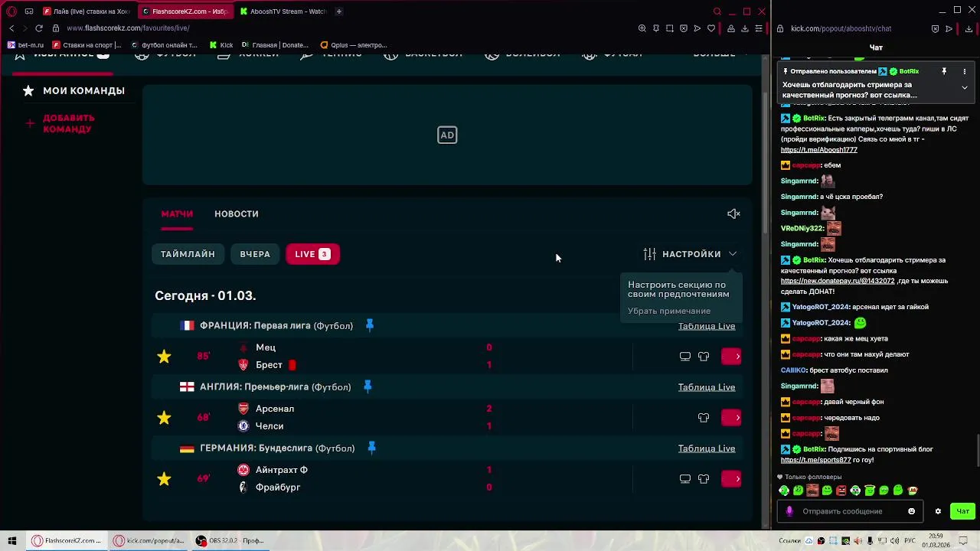This screenshot has width=980, height=551.
Task: Open the ГЕРМАНИЯ: Бундеслига league header
Action: click(277, 448)
